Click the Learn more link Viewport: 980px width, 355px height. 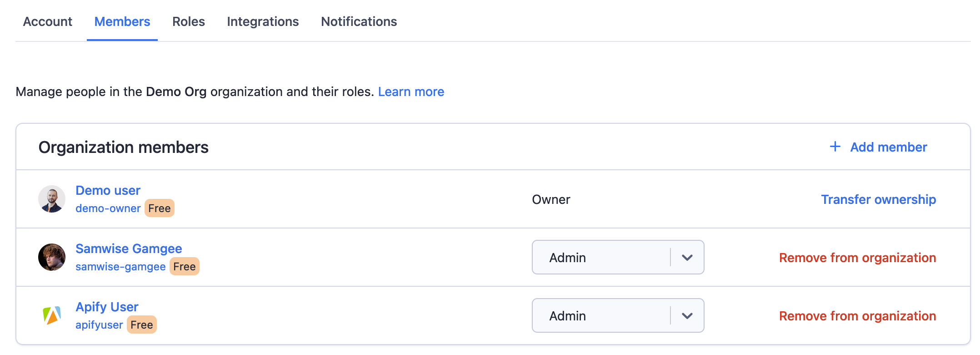coord(411,91)
